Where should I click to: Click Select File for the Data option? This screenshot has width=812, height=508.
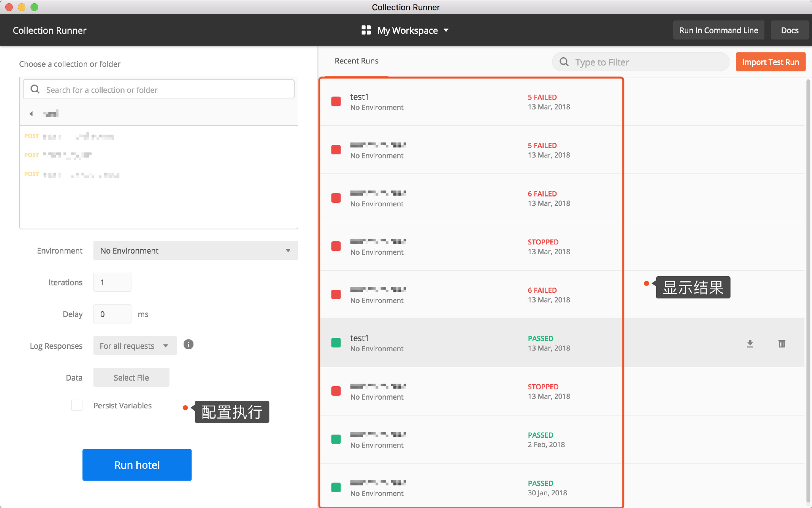click(x=131, y=377)
